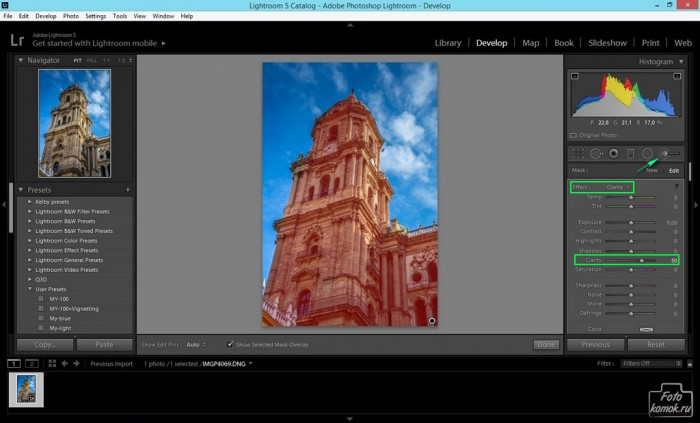Screen dimensions: 700x423
Task: Add a new preset with plus icon
Action: [128, 190]
